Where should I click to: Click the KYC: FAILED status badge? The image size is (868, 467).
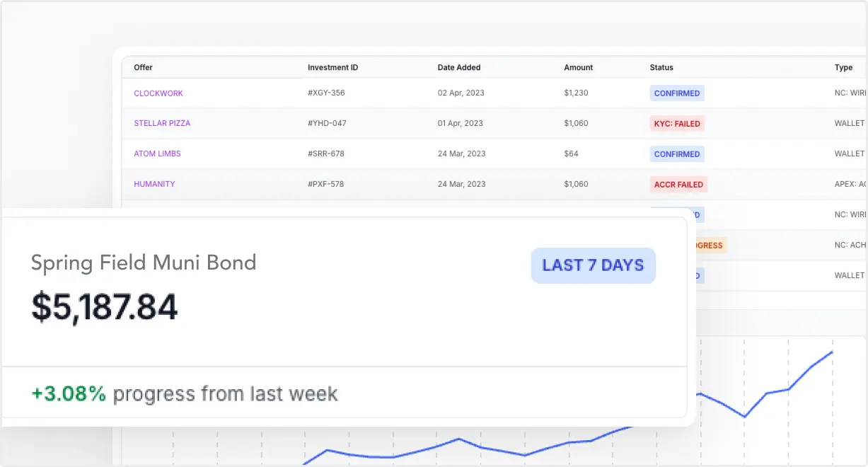(677, 124)
